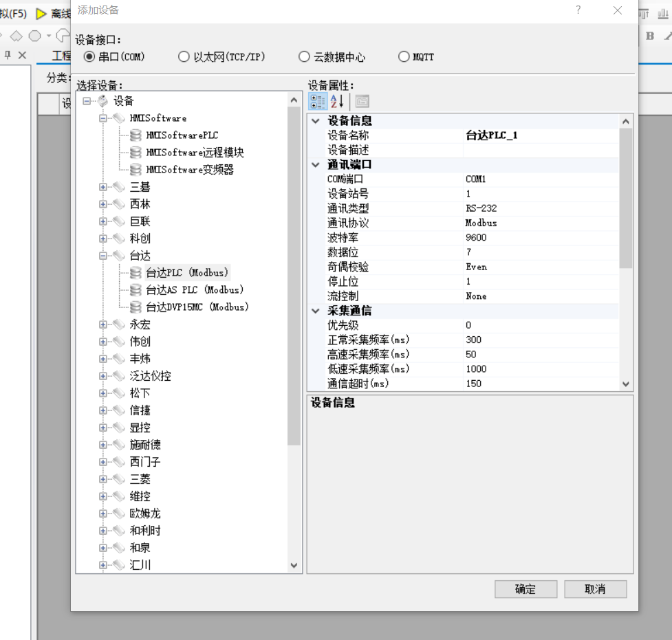This screenshot has width=672, height=640.
Task: Choose the 云数据中心 radio button
Action: tap(304, 57)
